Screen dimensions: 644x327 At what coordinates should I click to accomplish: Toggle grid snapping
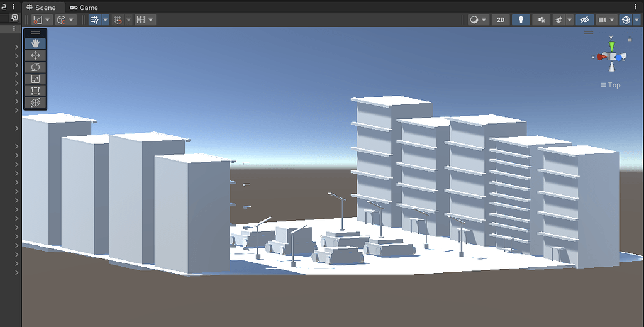[x=118, y=19]
